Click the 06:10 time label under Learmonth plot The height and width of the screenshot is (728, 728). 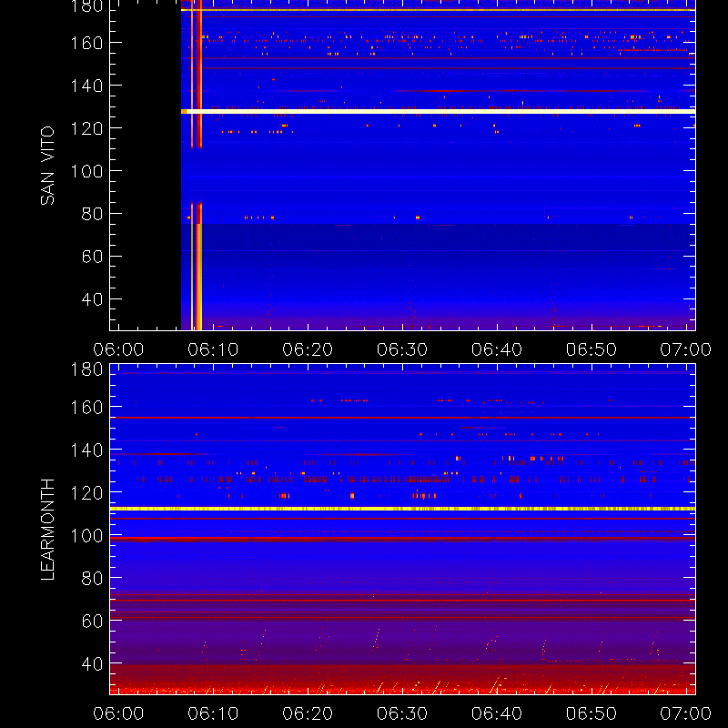213,713
